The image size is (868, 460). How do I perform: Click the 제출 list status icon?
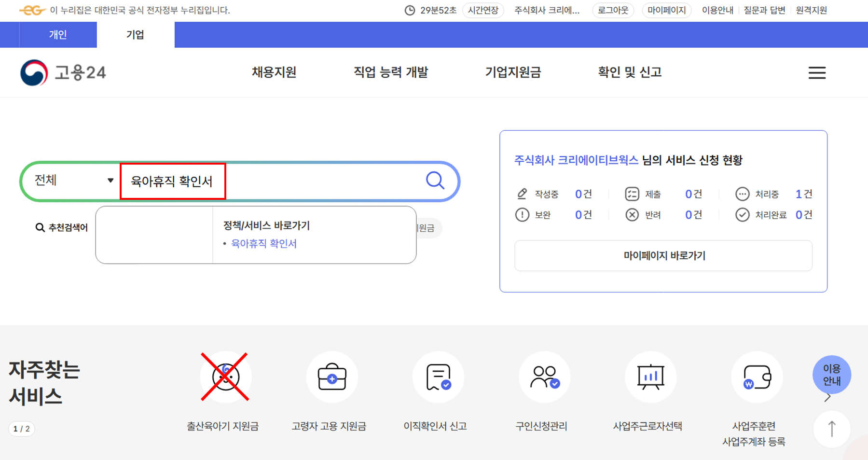pyautogui.click(x=632, y=194)
